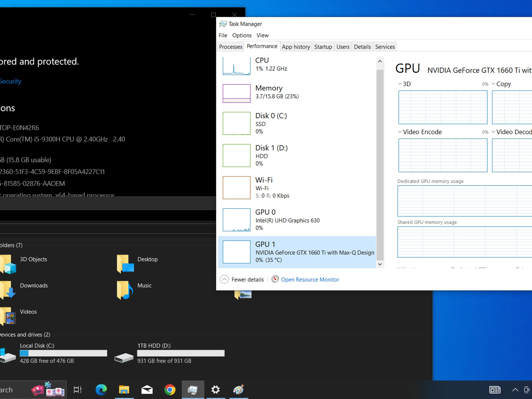Open the Mail app from the taskbar
Screen dimensions: 532x399
click(147, 390)
